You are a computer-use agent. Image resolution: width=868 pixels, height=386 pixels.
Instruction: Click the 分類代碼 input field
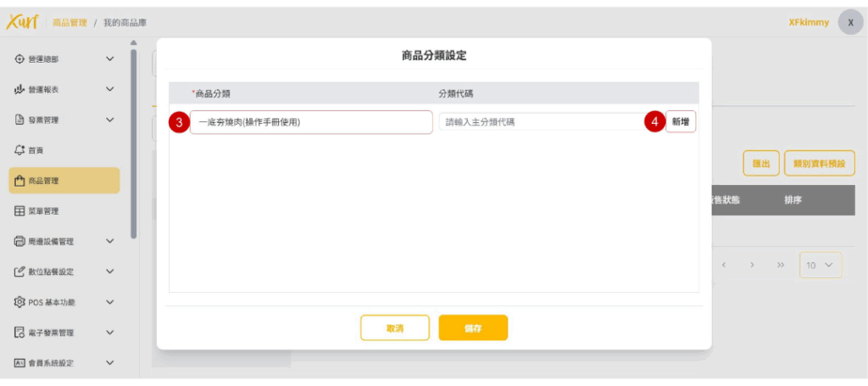pyautogui.click(x=541, y=122)
